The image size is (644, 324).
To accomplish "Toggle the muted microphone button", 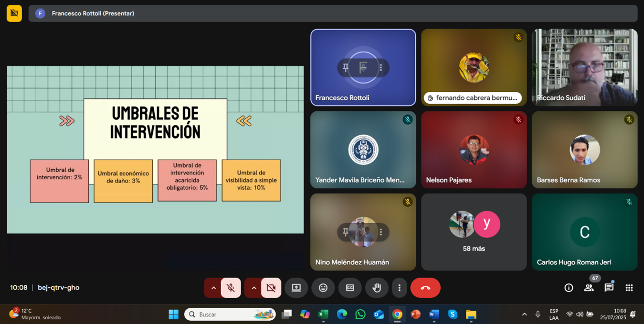I will click(x=231, y=288).
